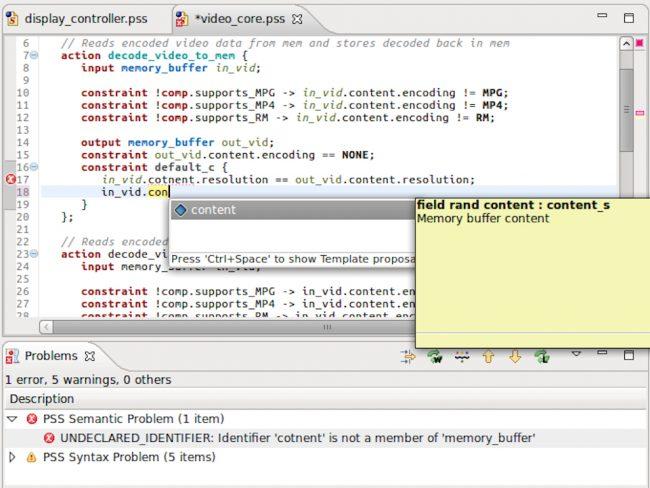Collapse the PSS Semantic Problem group
The width and height of the screenshot is (650, 488).
12,419
